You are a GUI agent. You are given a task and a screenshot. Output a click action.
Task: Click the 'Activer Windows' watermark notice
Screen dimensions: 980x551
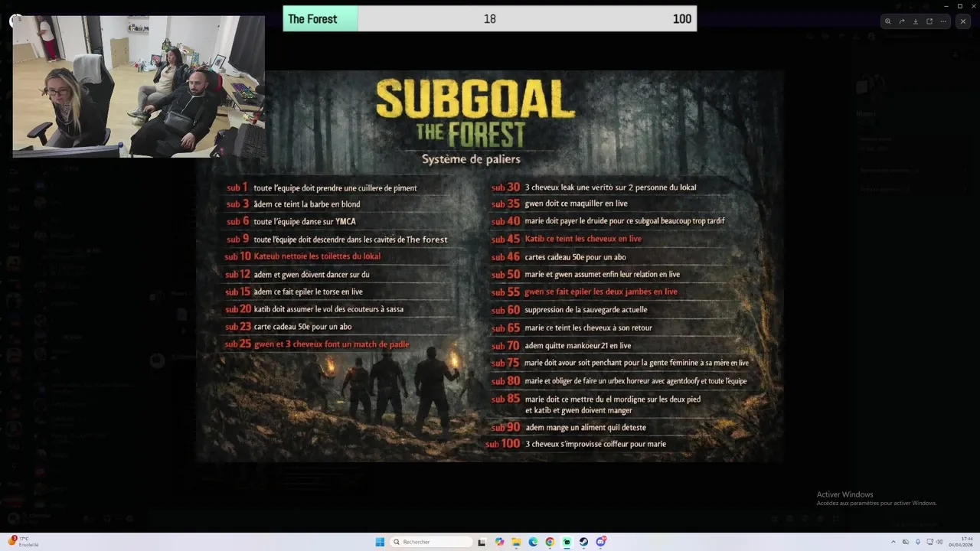tap(877, 498)
